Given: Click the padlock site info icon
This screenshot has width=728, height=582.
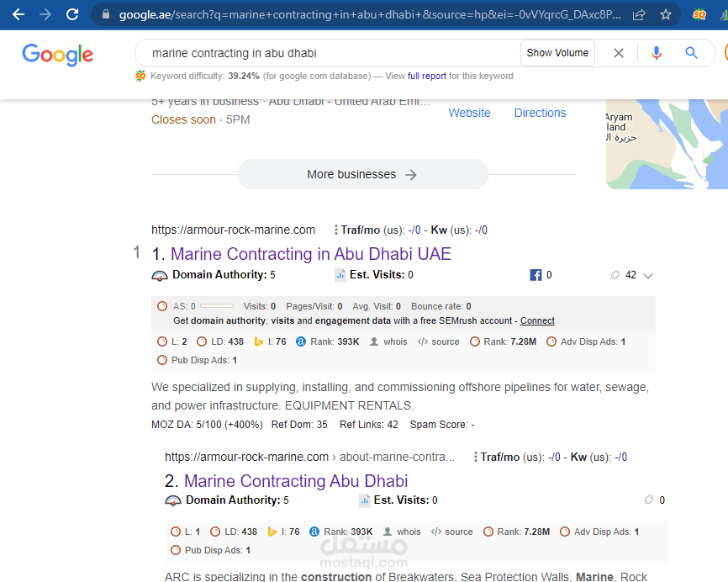Looking at the screenshot, I should point(106,14).
